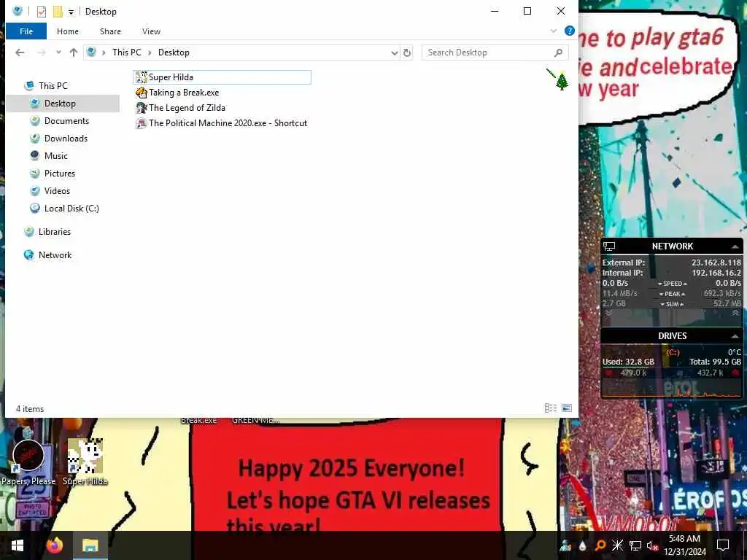This screenshot has height=560, width=747.
Task: Switch to the Home ribbon tab
Action: (x=68, y=31)
